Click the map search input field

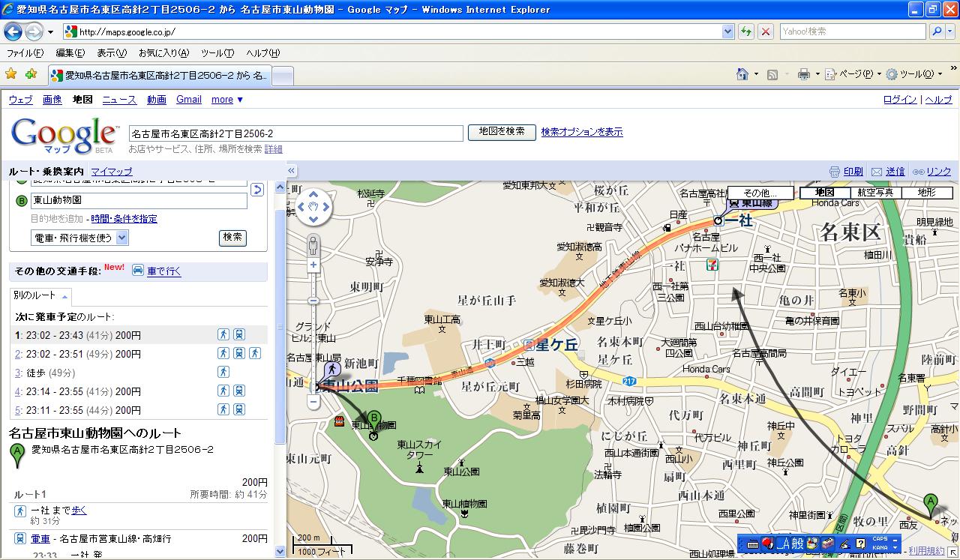[x=296, y=133]
